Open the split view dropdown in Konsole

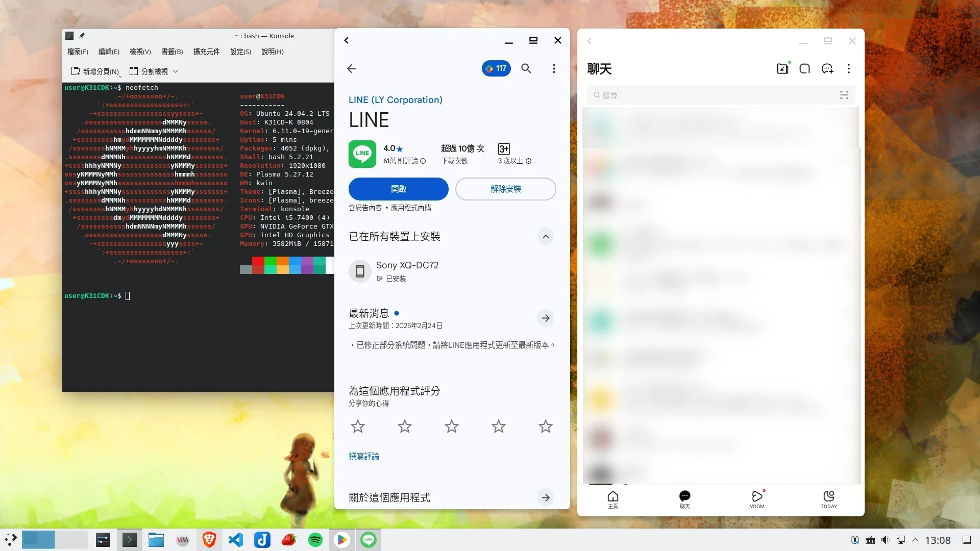tap(176, 71)
